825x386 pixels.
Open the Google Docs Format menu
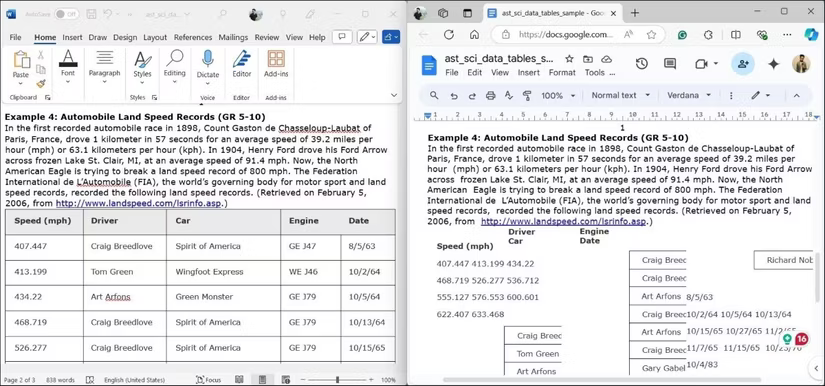tap(562, 73)
